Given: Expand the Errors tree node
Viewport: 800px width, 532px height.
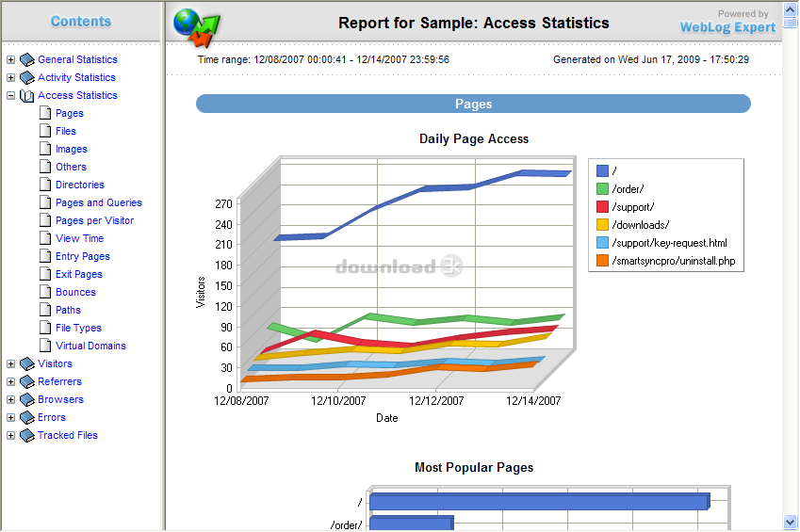Looking at the screenshot, I should (x=10, y=418).
